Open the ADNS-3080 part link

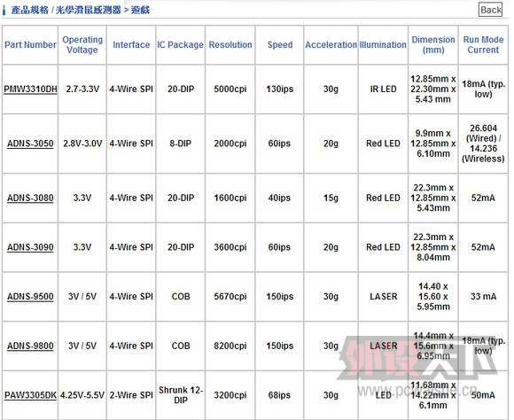pyautogui.click(x=30, y=198)
